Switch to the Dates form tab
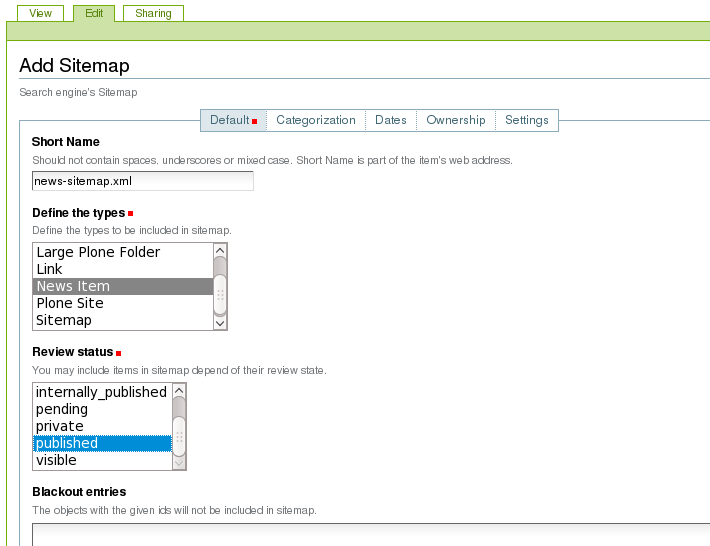This screenshot has width=710, height=546. 390,120
